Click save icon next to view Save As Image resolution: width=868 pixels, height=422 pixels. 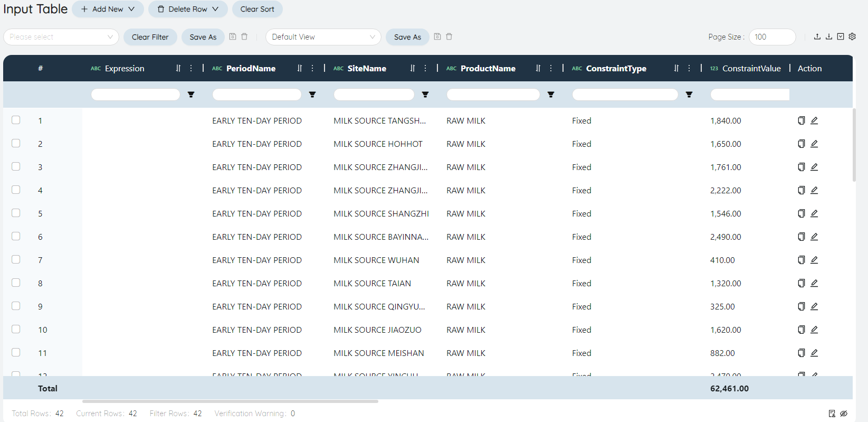pos(437,36)
